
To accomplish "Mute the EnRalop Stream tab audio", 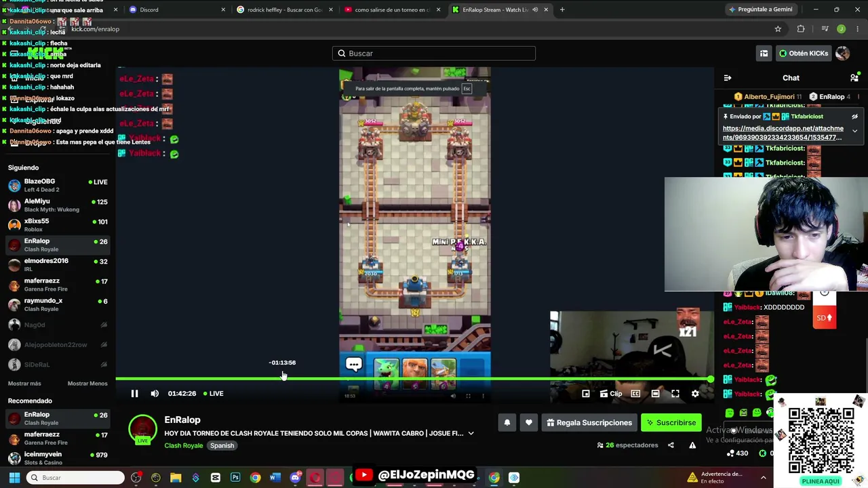I will 535,9.
